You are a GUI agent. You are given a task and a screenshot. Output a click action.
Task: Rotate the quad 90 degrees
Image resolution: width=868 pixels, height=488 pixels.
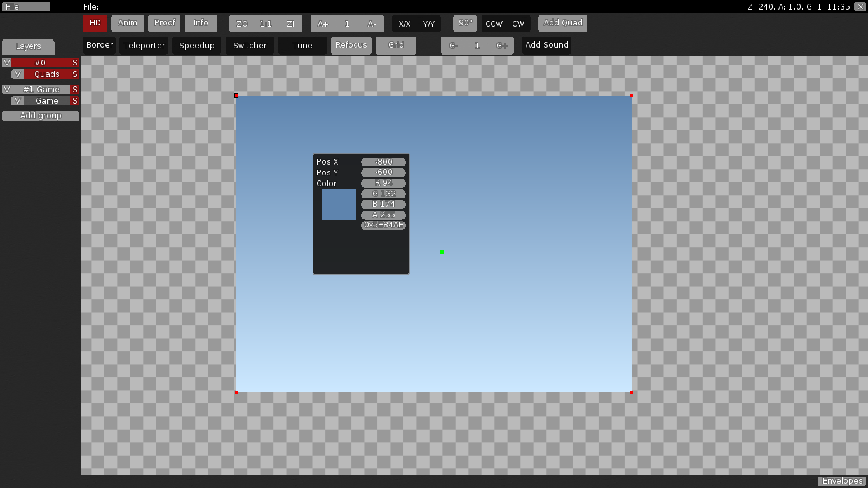(465, 23)
